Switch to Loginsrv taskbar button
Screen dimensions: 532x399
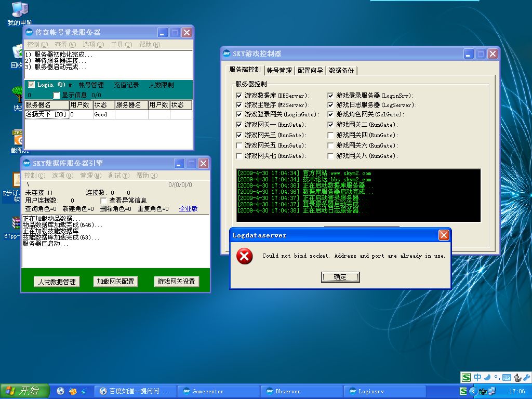coord(385,391)
